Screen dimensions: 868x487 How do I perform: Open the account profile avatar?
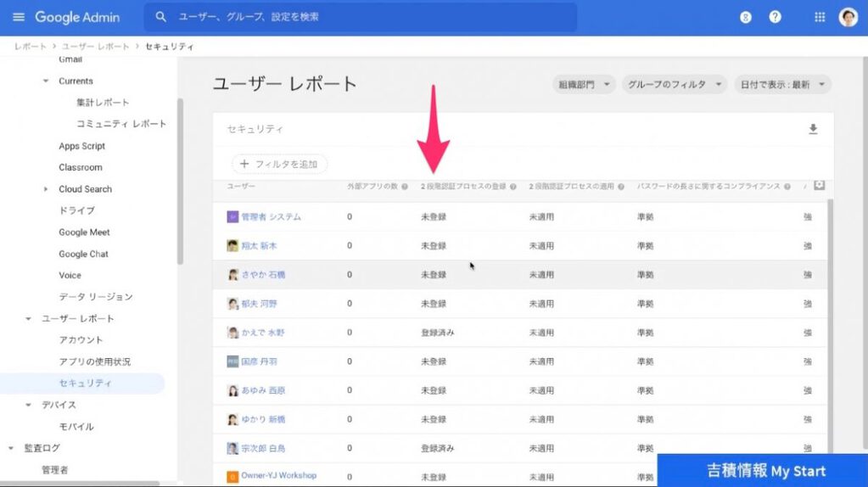[848, 17]
